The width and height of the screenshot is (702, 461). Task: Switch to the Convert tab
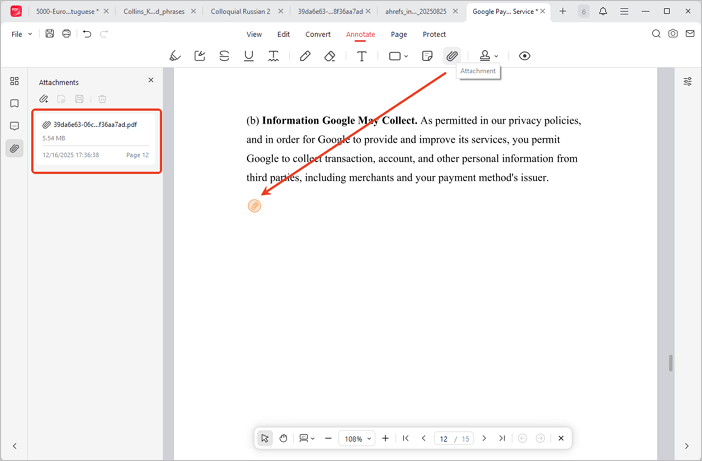318,34
